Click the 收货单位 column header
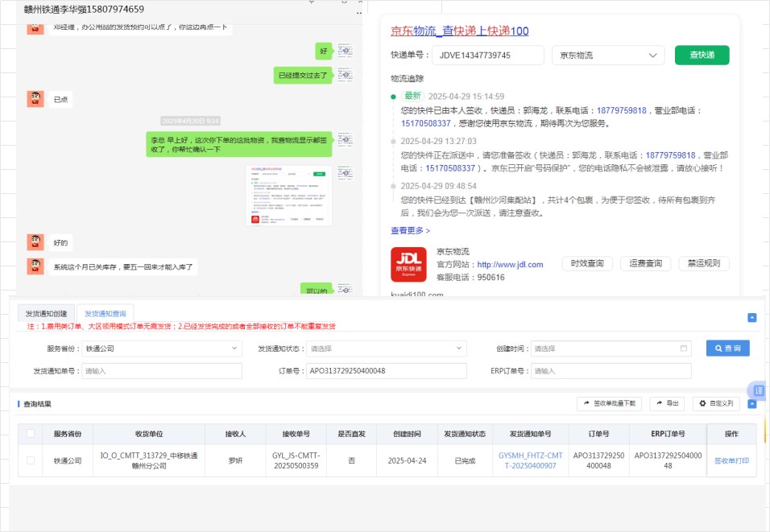 149,434
